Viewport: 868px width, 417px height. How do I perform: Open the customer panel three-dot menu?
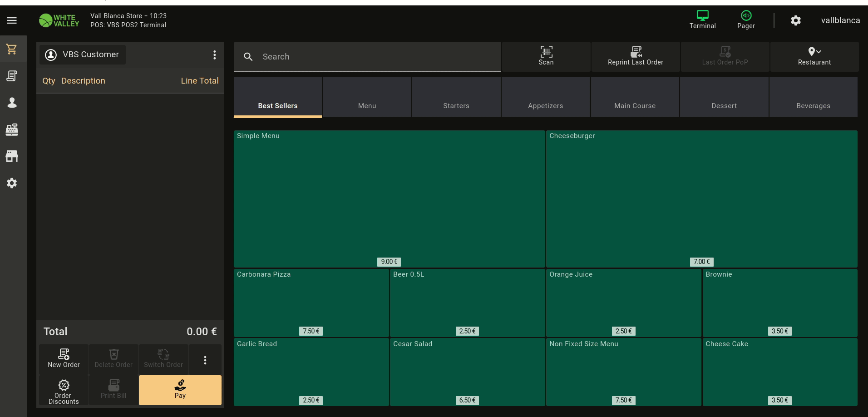[215, 55]
